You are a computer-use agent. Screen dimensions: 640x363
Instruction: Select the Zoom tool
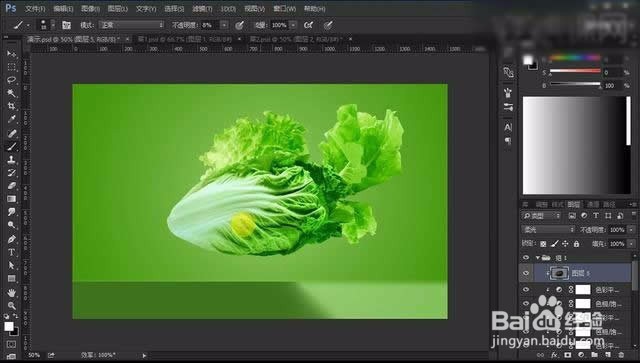(x=11, y=305)
